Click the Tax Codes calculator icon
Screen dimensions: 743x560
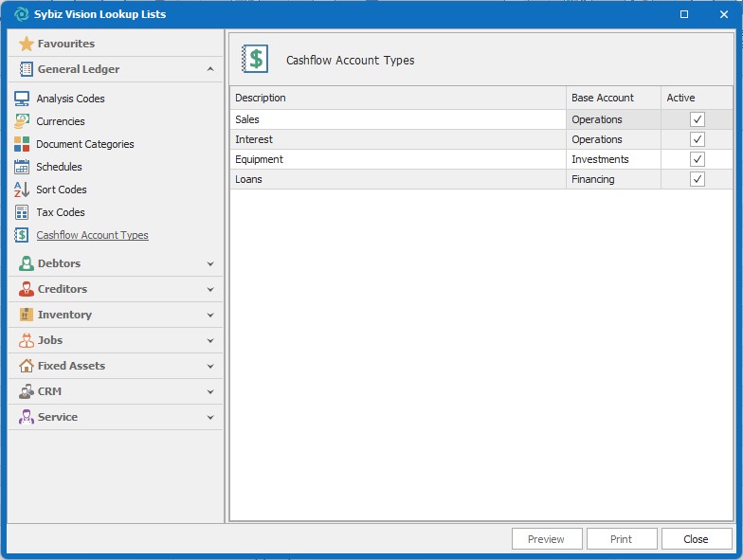[x=21, y=212]
